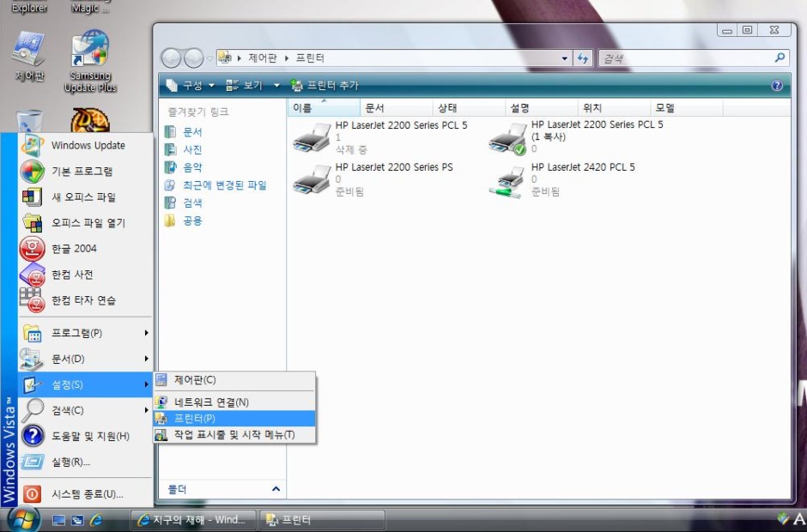Click the 새 오피스 파일 entry

pos(86,197)
